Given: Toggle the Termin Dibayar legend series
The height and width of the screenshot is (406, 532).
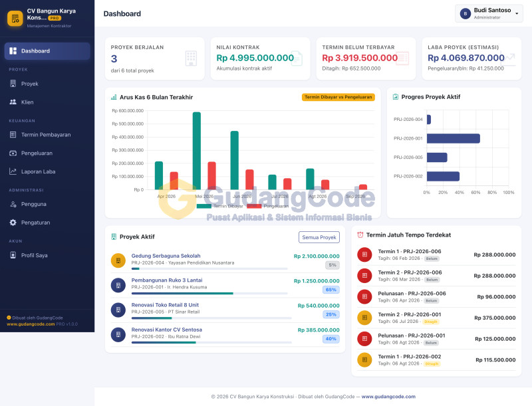Looking at the screenshot, I should pyautogui.click(x=220, y=206).
